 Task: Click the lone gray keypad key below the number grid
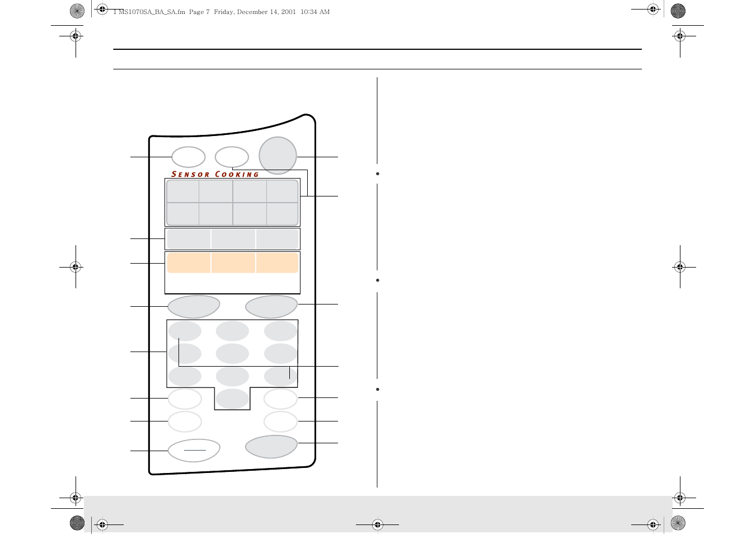click(232, 399)
